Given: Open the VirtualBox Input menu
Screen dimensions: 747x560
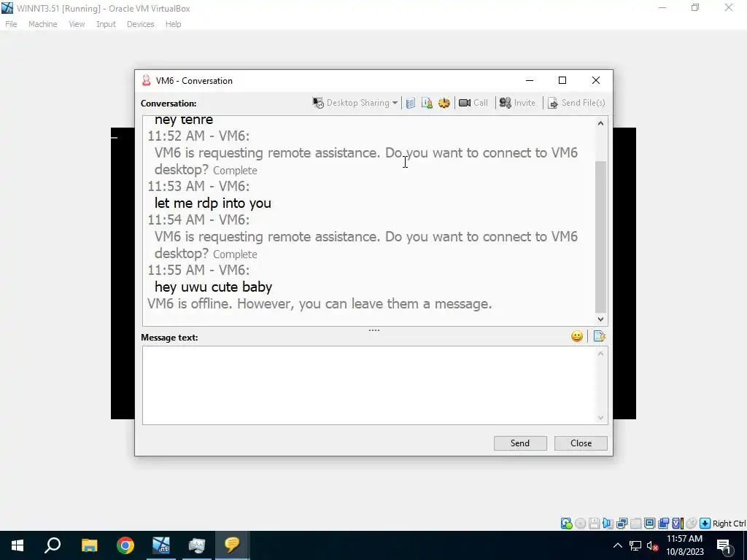Looking at the screenshot, I should pyautogui.click(x=106, y=24).
